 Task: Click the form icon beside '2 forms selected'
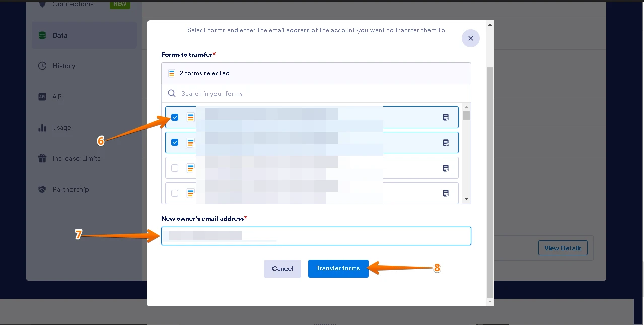tap(172, 73)
